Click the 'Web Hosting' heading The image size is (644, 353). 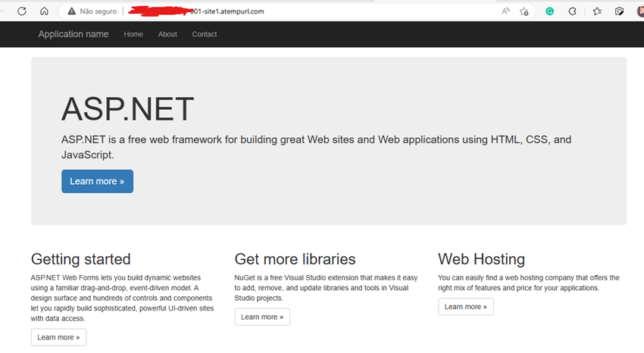(x=481, y=259)
